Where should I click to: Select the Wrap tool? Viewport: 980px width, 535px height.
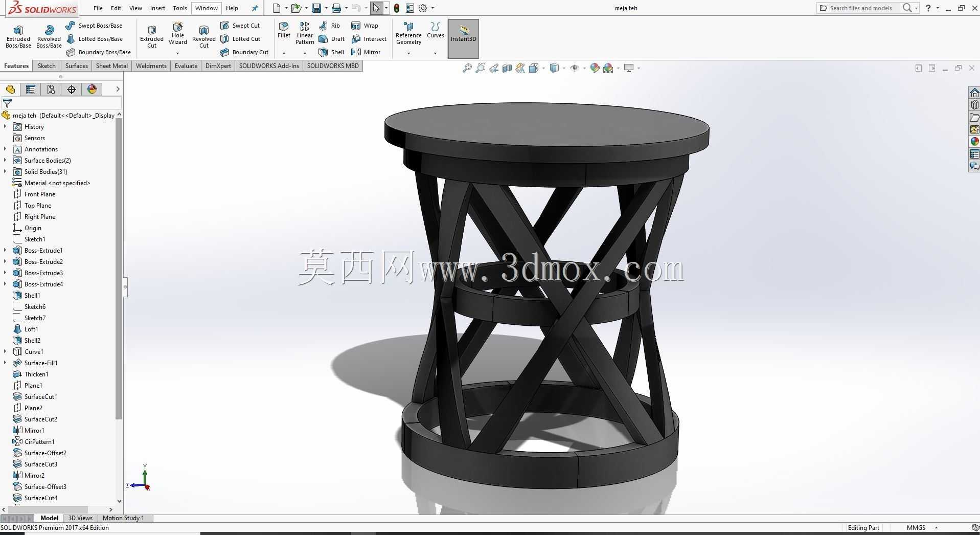click(x=364, y=26)
